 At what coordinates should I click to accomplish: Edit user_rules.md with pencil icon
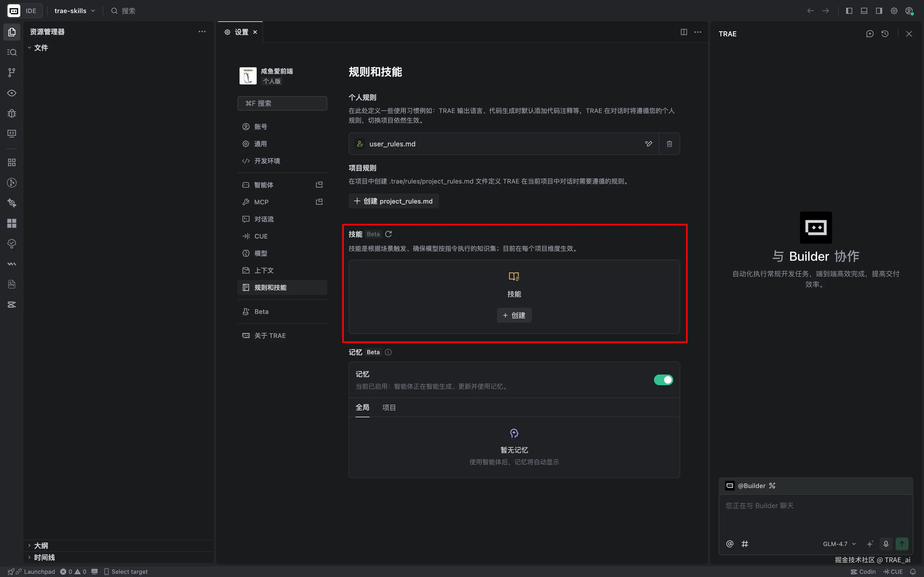(x=648, y=144)
